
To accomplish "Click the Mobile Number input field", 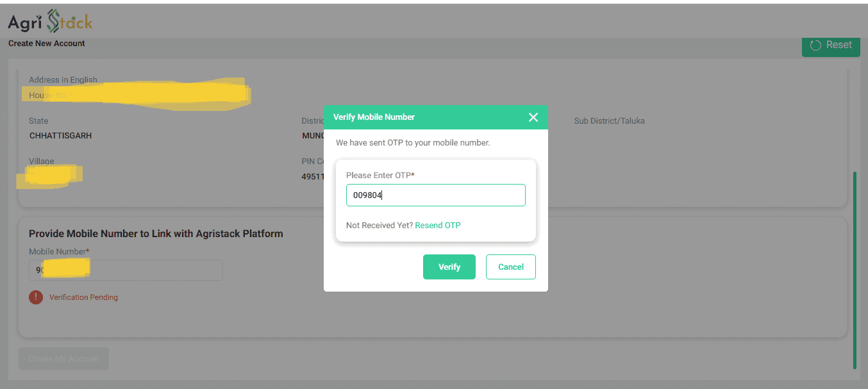I will 126,270.
